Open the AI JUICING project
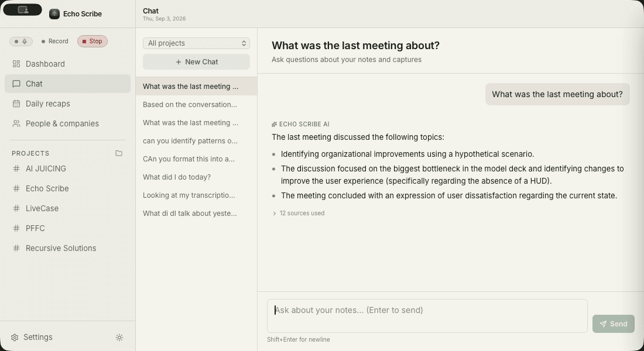The image size is (644, 351). point(67,168)
